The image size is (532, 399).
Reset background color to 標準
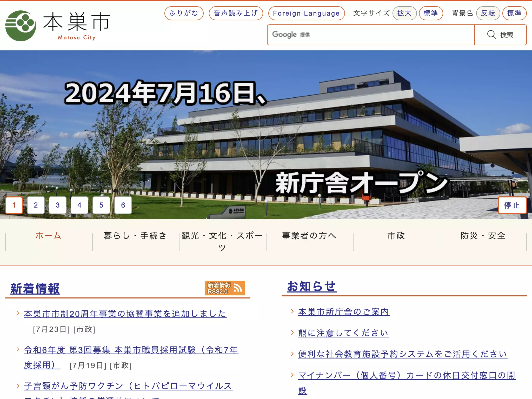515,13
